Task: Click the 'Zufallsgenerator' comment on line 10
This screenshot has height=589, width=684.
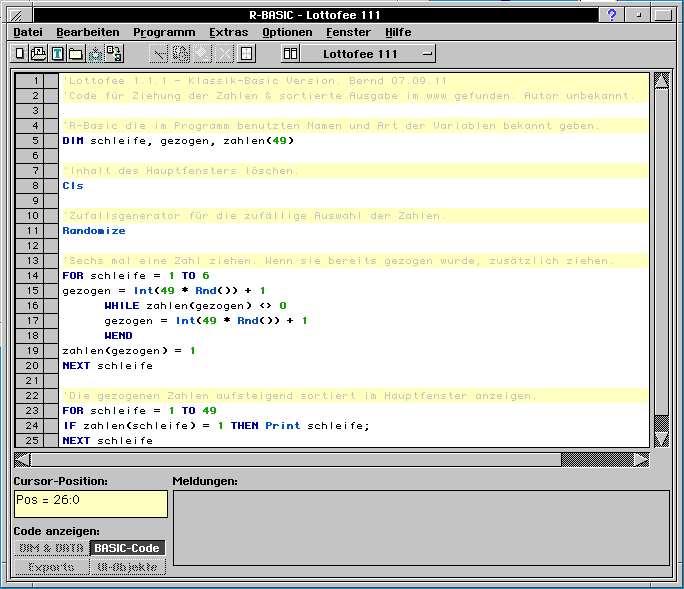Action: (x=254, y=216)
